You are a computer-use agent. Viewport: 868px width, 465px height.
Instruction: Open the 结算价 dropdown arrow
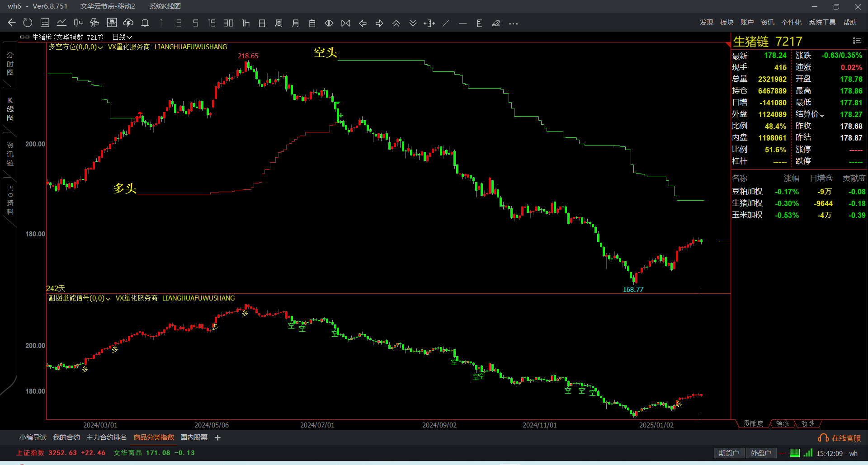click(x=822, y=115)
